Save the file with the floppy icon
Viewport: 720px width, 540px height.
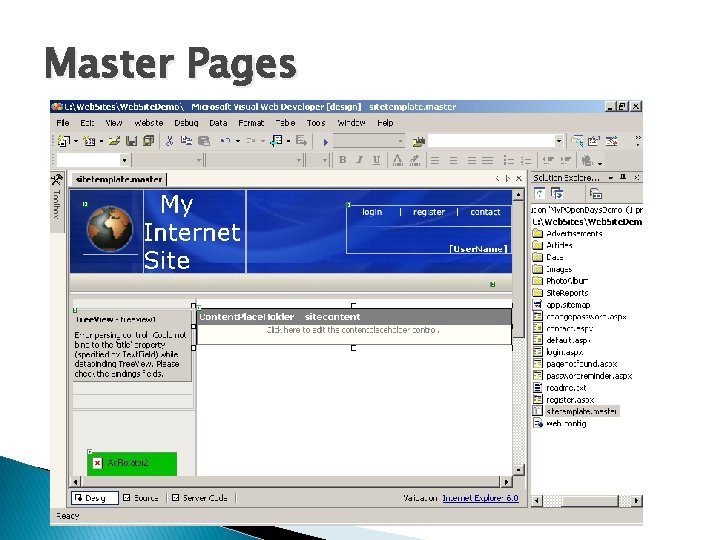click(x=131, y=141)
